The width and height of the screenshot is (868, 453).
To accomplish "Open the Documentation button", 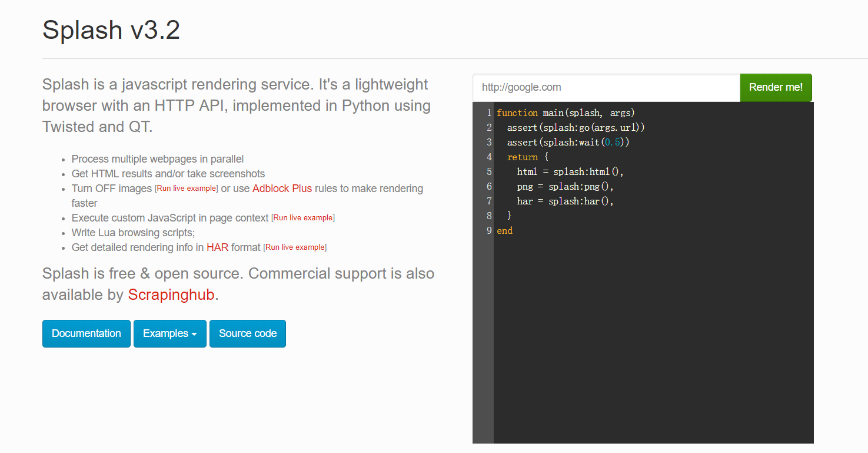I will click(87, 333).
